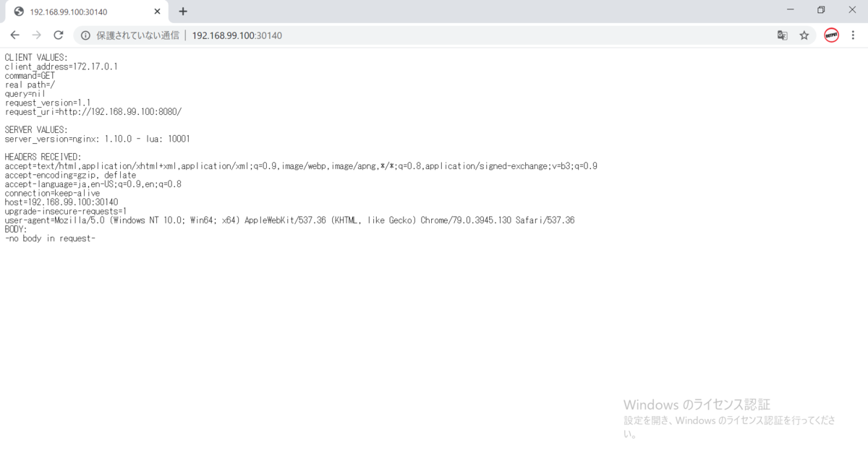
Task: Click the accept-language header line
Action: coord(93,184)
